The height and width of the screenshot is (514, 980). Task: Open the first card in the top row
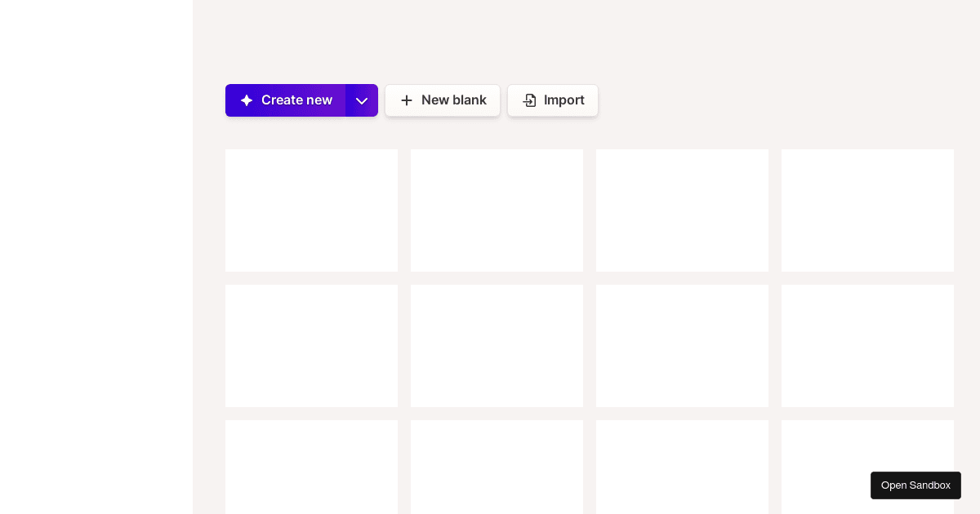click(311, 210)
